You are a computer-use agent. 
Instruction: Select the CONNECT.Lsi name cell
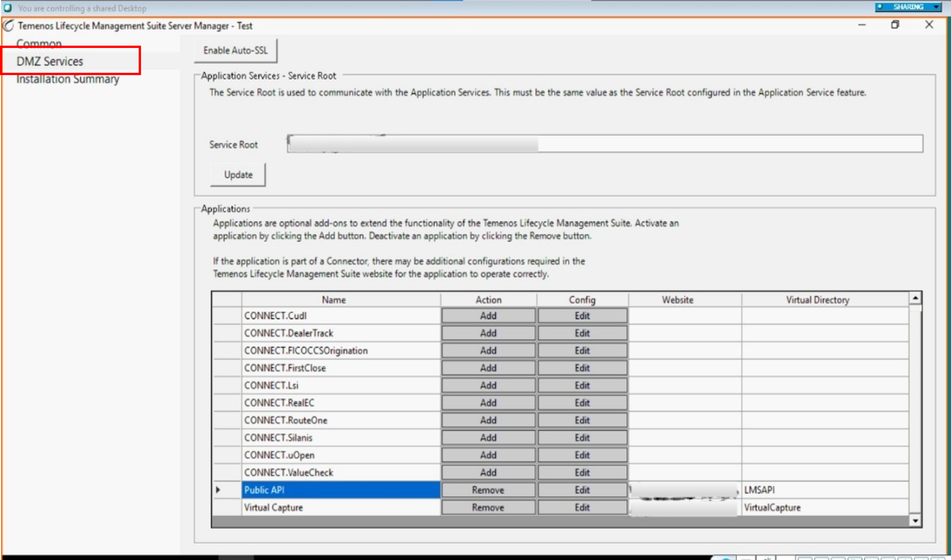pyautogui.click(x=341, y=385)
